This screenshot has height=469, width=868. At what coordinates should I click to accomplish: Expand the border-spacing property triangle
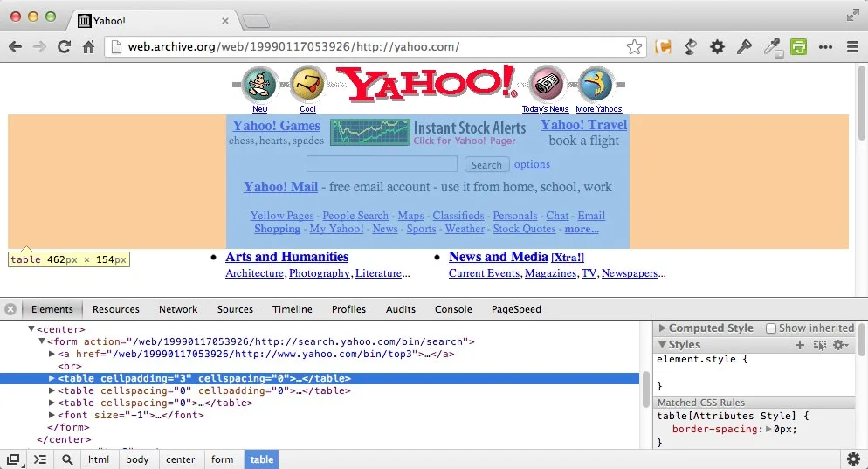[x=768, y=429]
